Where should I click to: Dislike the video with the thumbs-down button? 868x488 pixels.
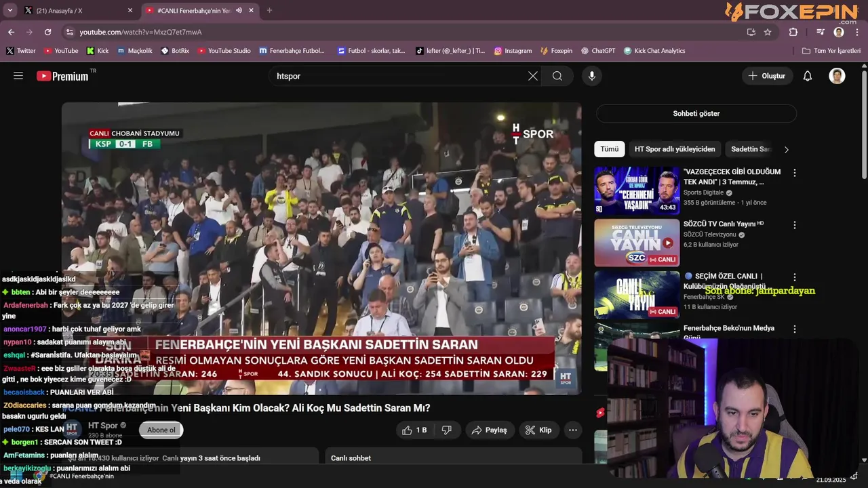(x=446, y=430)
